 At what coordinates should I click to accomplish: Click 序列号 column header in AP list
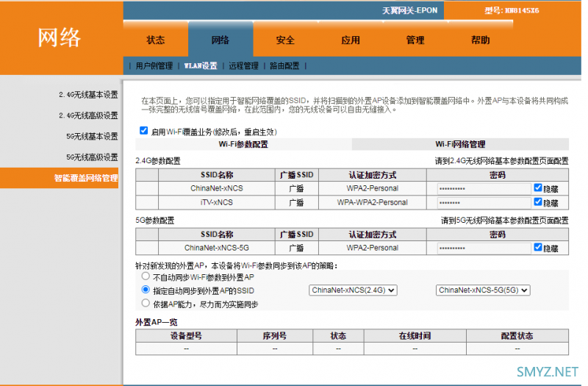(x=275, y=336)
